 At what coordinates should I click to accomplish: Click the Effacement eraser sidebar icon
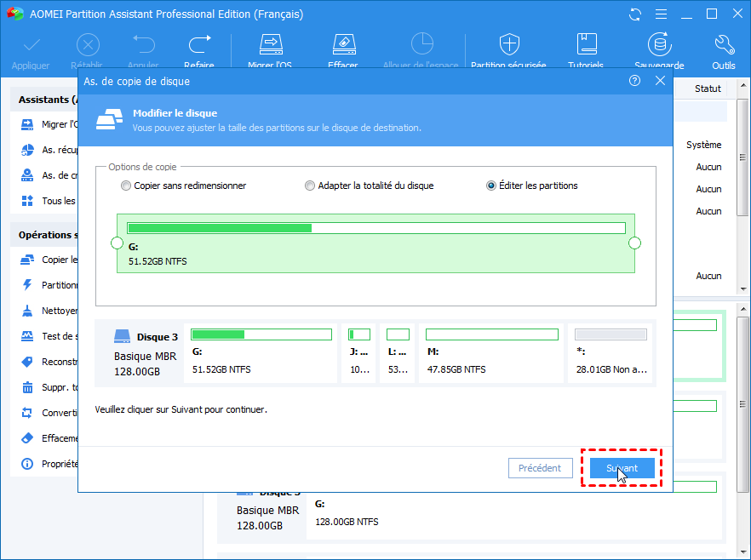coord(27,438)
